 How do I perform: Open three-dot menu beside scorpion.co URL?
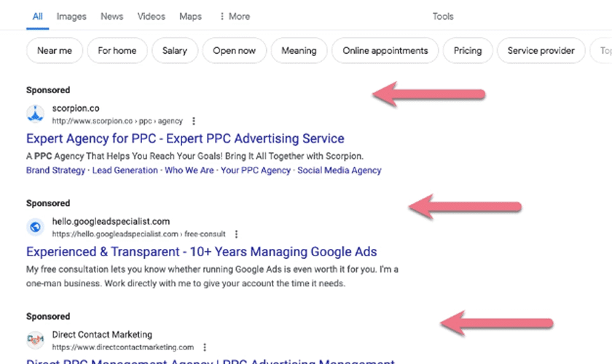click(x=194, y=121)
